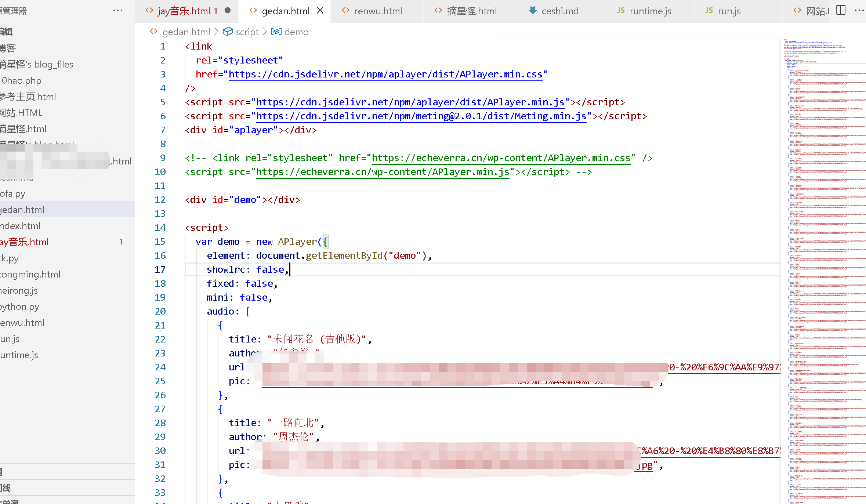Follow the commented echeverra APlayer.min.css link
The image size is (866, 504).
coord(501,158)
